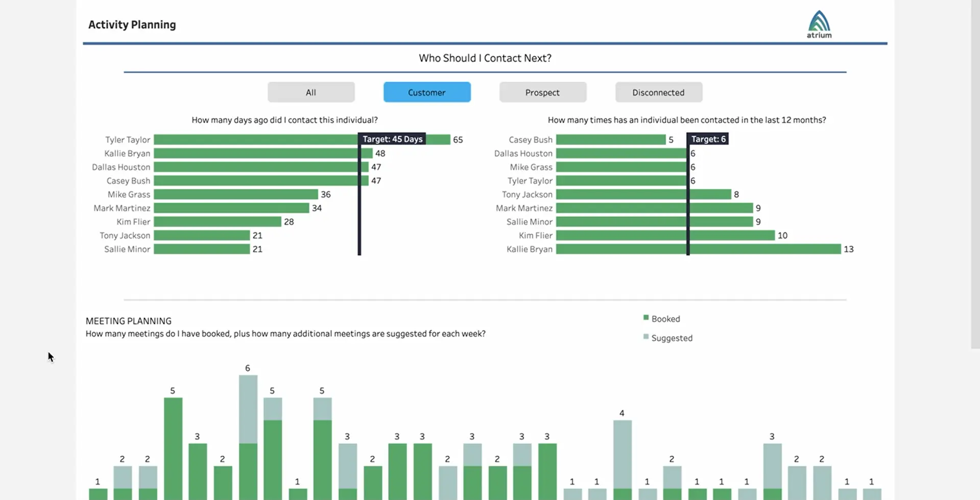Click the Sallie Minor name label

(126, 249)
